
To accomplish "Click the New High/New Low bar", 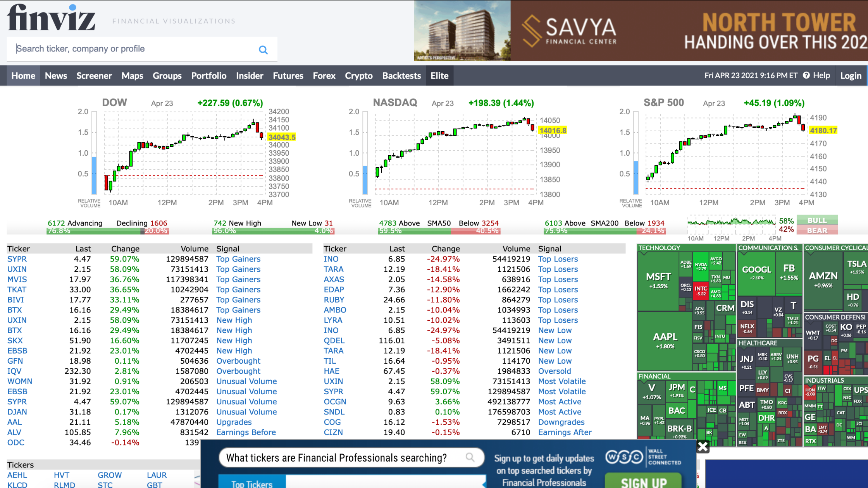I will [x=273, y=231].
